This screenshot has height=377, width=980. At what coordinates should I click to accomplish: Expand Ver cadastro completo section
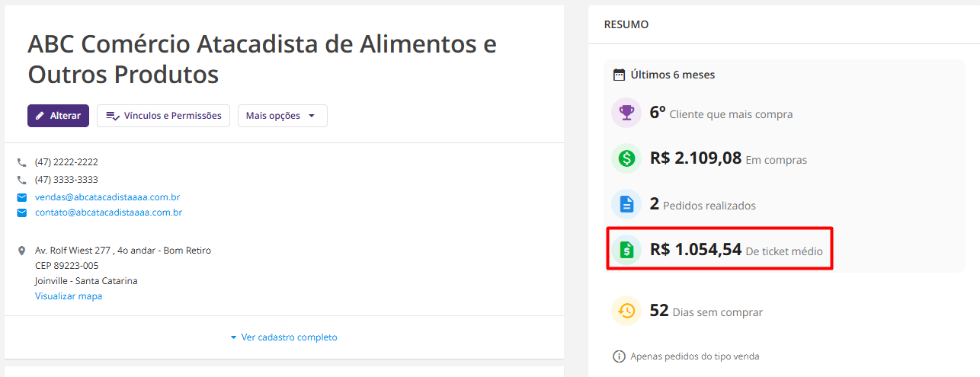tap(284, 337)
